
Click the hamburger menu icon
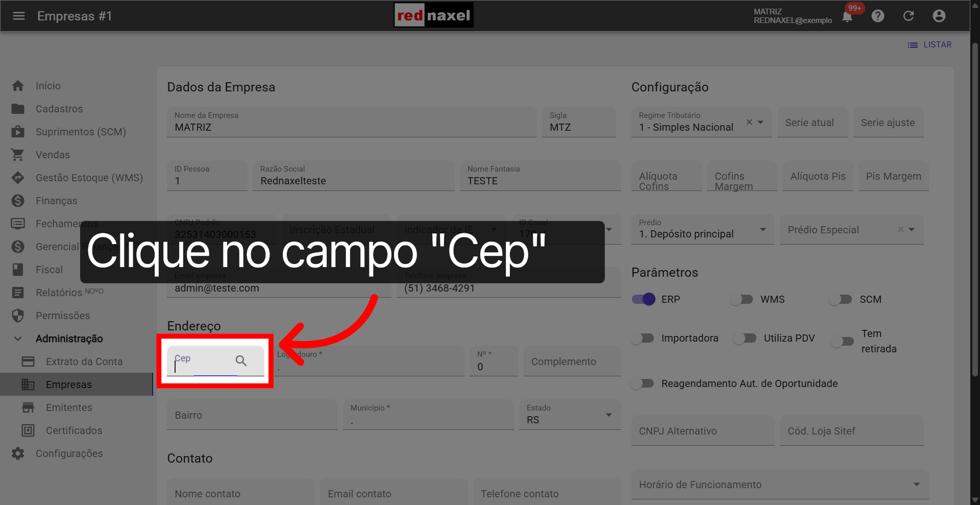point(19,16)
